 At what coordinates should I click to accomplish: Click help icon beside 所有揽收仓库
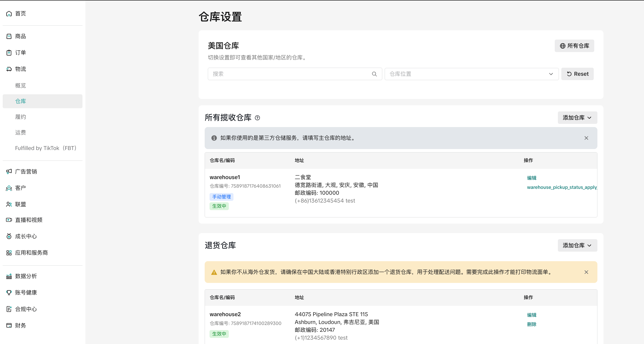(x=257, y=118)
